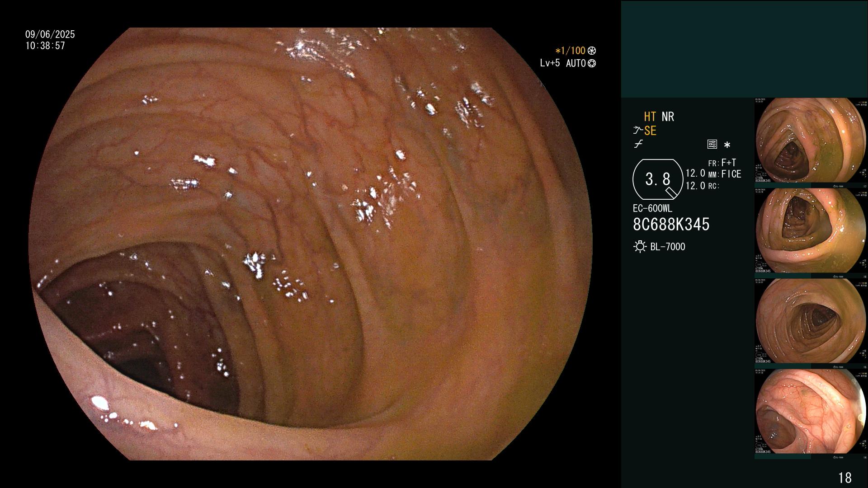
Task: Click the iris mode icon next to AUTO
Action: [592, 64]
